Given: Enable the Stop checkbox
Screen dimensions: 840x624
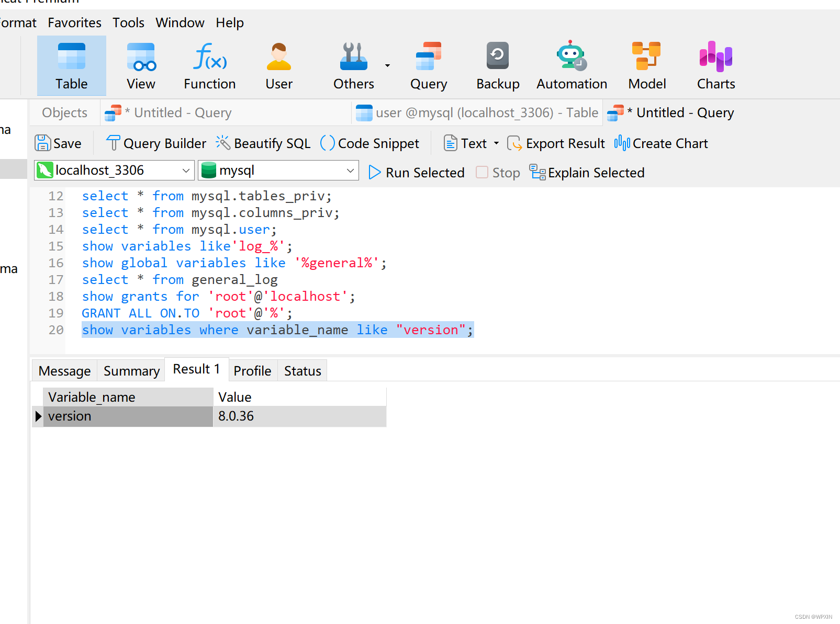Looking at the screenshot, I should click(481, 172).
